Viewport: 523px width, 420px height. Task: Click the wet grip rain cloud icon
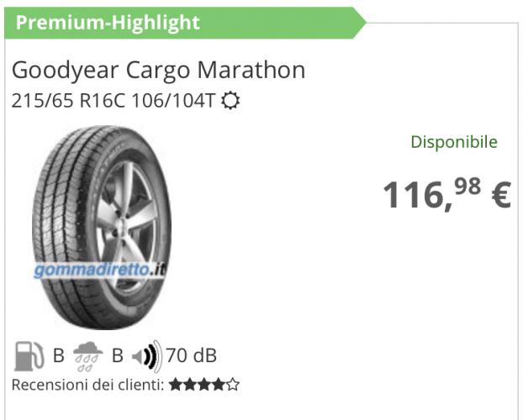87,356
